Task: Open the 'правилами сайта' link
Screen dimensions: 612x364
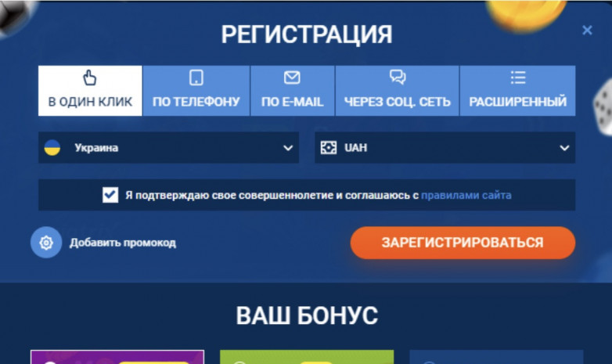Action: click(466, 195)
